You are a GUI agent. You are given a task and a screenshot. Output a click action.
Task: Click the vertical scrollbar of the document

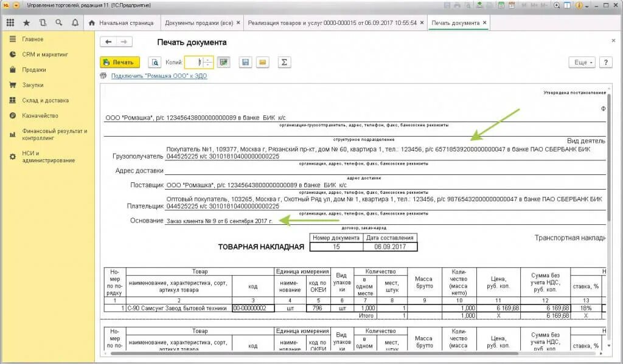[609, 159]
